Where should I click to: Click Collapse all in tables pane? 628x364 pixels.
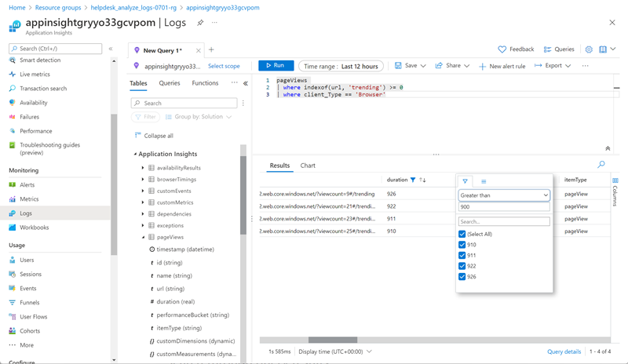[154, 136]
